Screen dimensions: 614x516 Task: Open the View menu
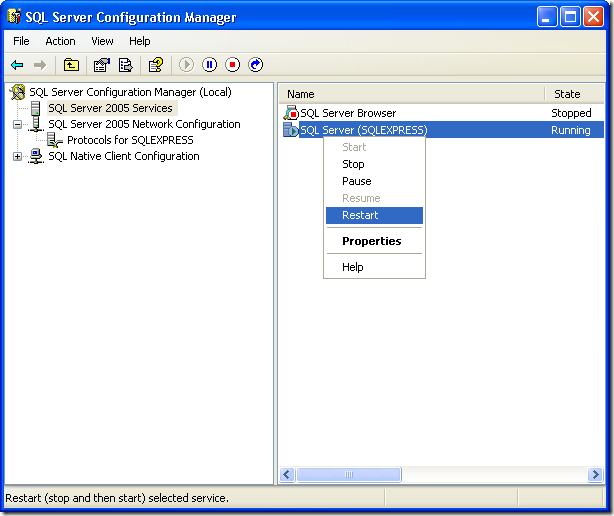[102, 41]
